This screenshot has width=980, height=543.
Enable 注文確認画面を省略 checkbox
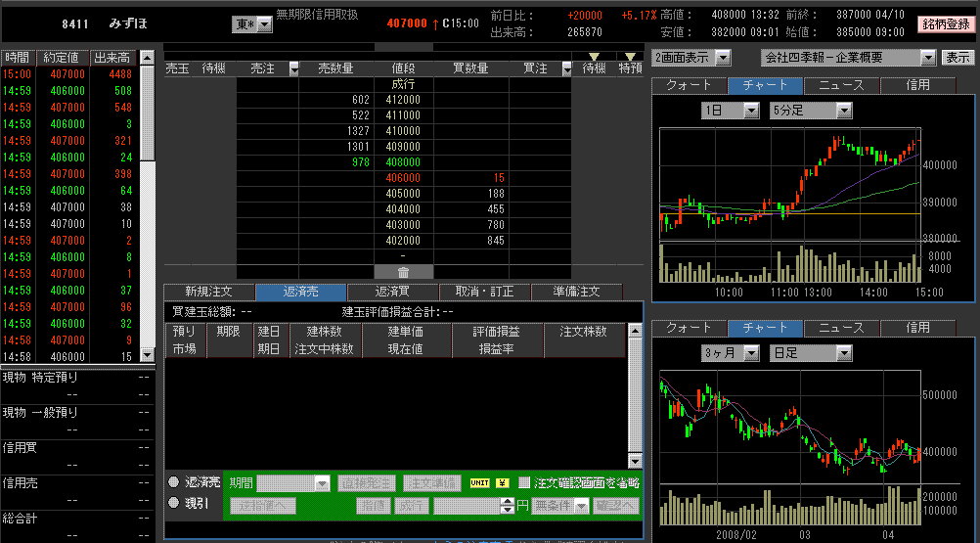click(x=524, y=482)
